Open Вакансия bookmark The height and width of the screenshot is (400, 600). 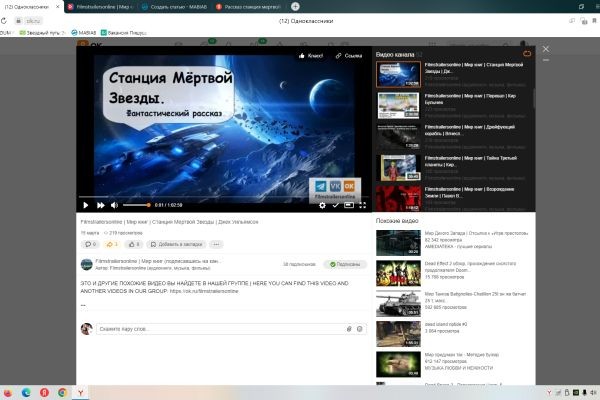coord(124,33)
